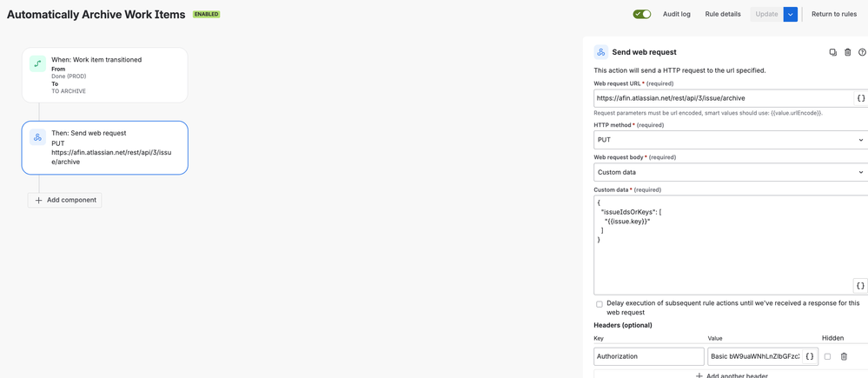Click the Update button
868x378 pixels.
(766, 15)
